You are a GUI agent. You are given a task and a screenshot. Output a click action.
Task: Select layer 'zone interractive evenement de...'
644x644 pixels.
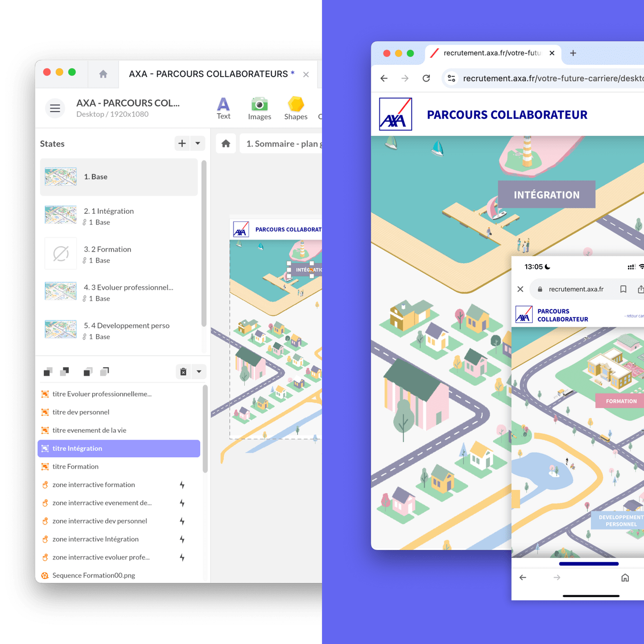coord(119,503)
